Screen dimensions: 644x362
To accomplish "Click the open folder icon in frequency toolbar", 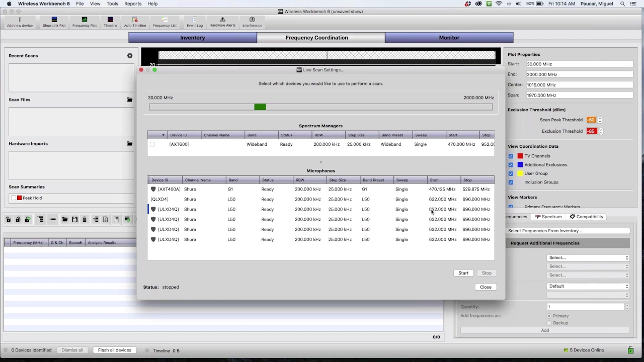I will 65,219.
